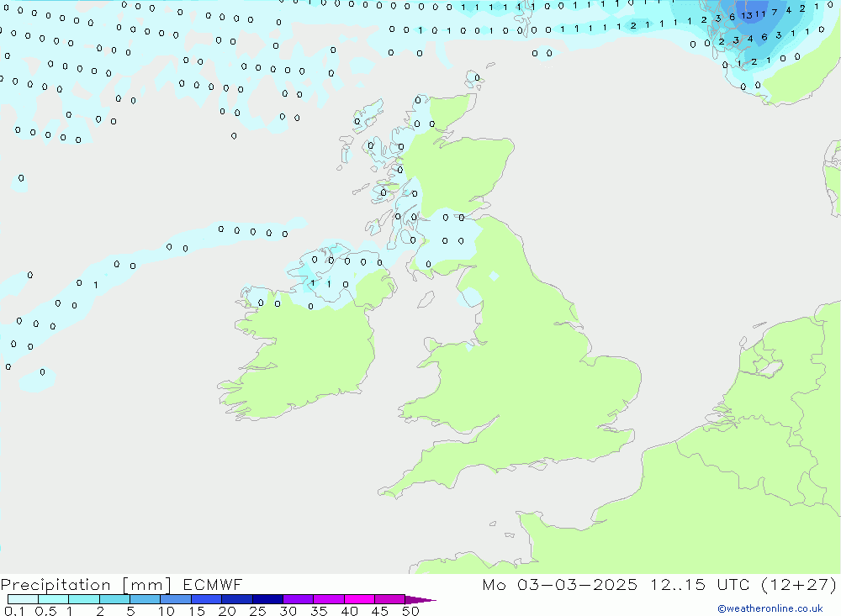The width and height of the screenshot is (841, 616).
Task: Pick the magenta swatch between 40 and 45
Action: [x=359, y=599]
